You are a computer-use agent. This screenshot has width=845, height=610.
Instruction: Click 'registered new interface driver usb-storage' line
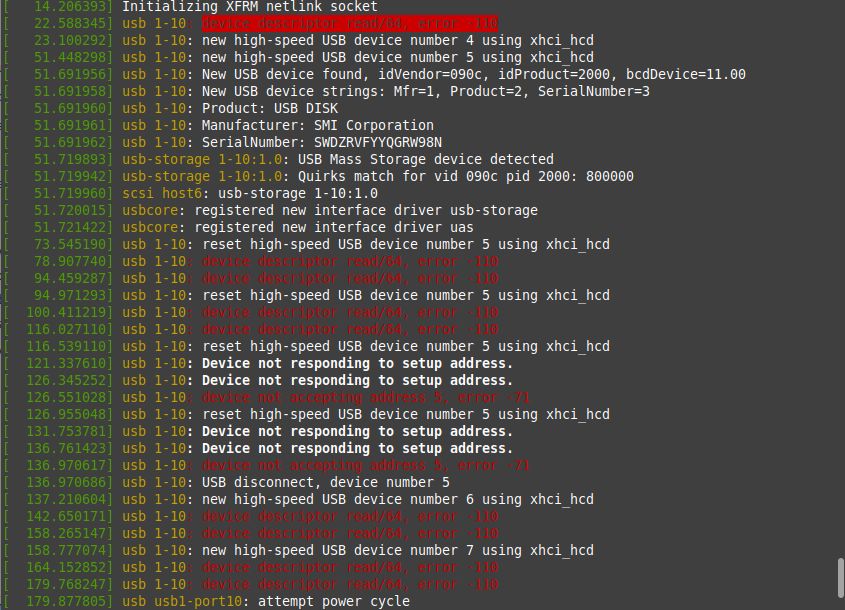coord(271,210)
